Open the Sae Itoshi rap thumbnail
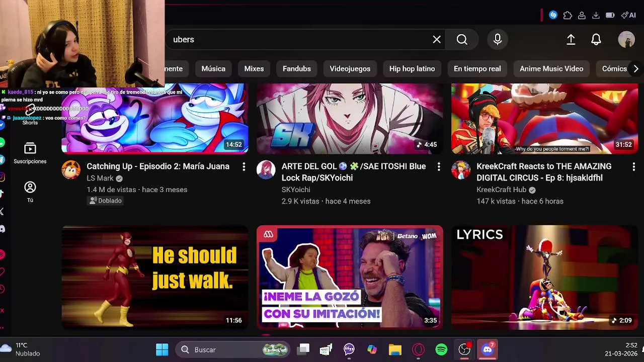Viewport: 644px width, 362px height. (350, 118)
